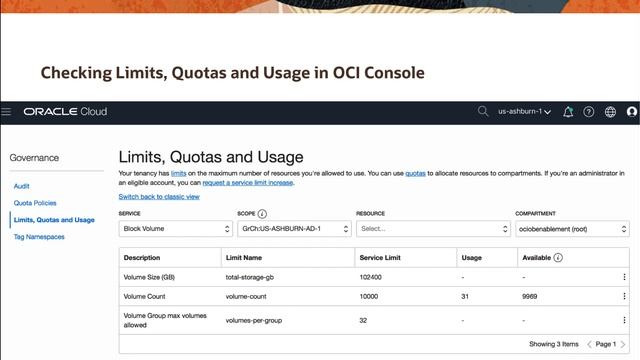Open actions menu for Volume Count row

click(624, 296)
